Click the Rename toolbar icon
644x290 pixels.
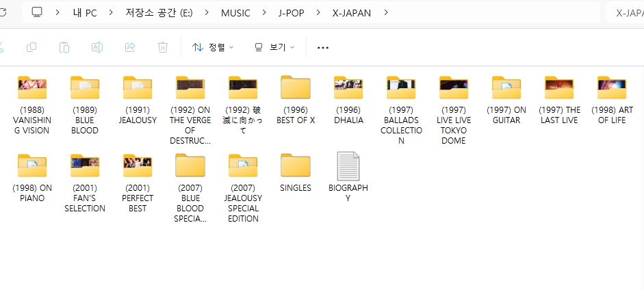click(97, 47)
